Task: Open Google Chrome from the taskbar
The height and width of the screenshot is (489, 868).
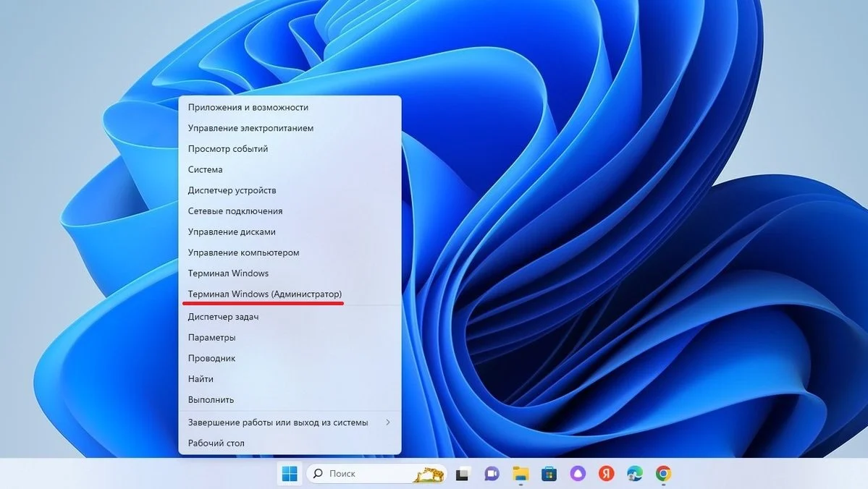Action: click(664, 474)
